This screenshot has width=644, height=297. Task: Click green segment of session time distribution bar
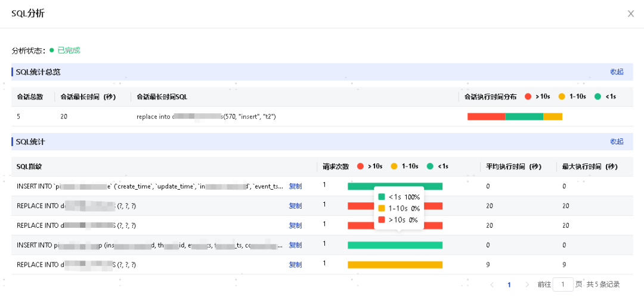524,117
